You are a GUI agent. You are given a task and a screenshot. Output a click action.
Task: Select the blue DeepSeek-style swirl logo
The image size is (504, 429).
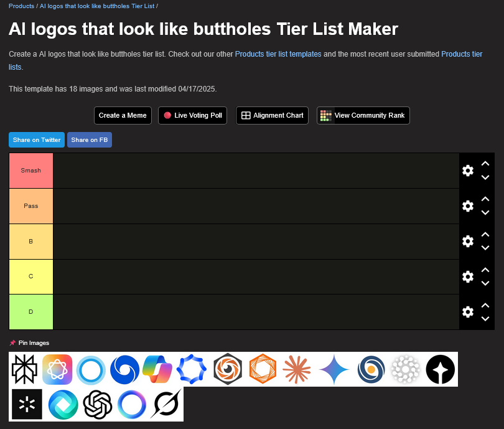coord(125,369)
